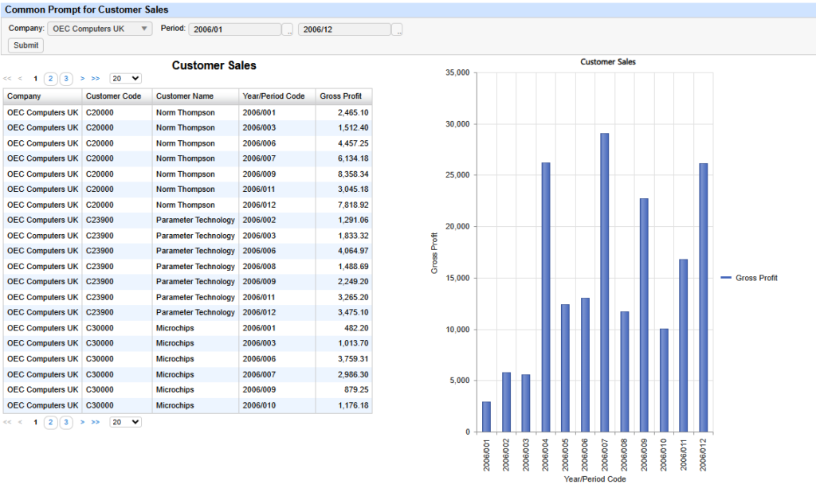This screenshot has height=504, width=816.
Task: Click Norm Thompson in the 2006/007 row
Action: click(185, 158)
